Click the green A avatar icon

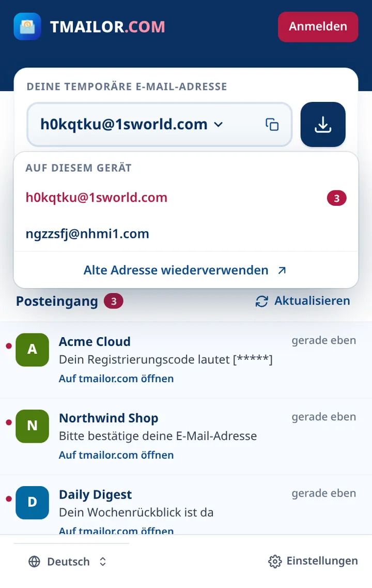[32, 350]
